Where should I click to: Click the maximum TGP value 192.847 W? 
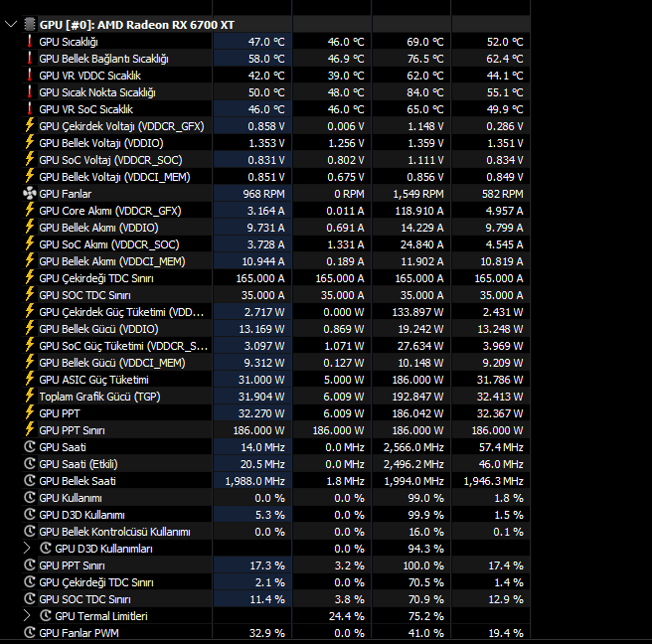tap(418, 397)
